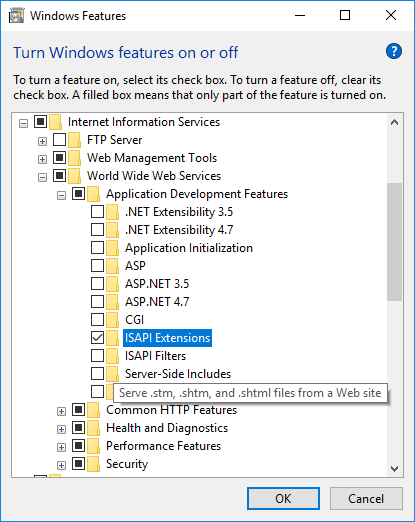Expand the Performance Features node

tap(61, 448)
